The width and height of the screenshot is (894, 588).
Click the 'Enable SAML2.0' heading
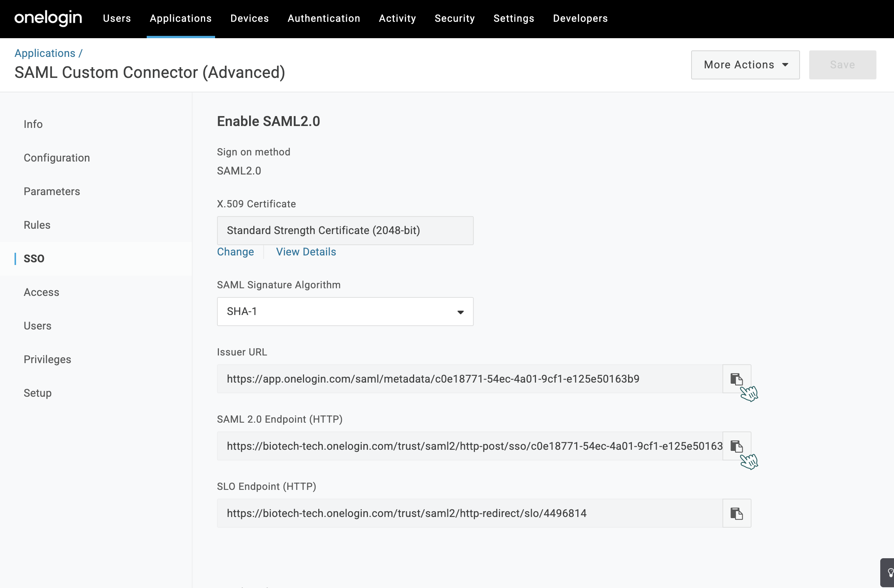(269, 121)
